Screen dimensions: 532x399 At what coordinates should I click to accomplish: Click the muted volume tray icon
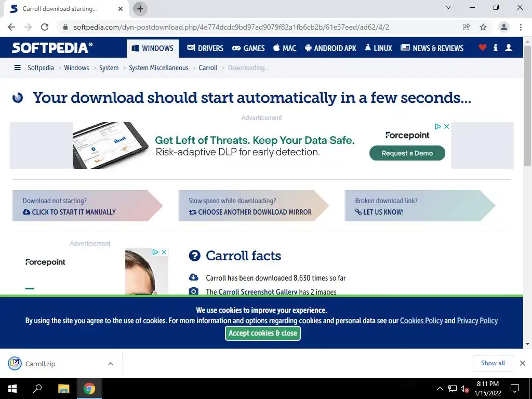pos(464,389)
